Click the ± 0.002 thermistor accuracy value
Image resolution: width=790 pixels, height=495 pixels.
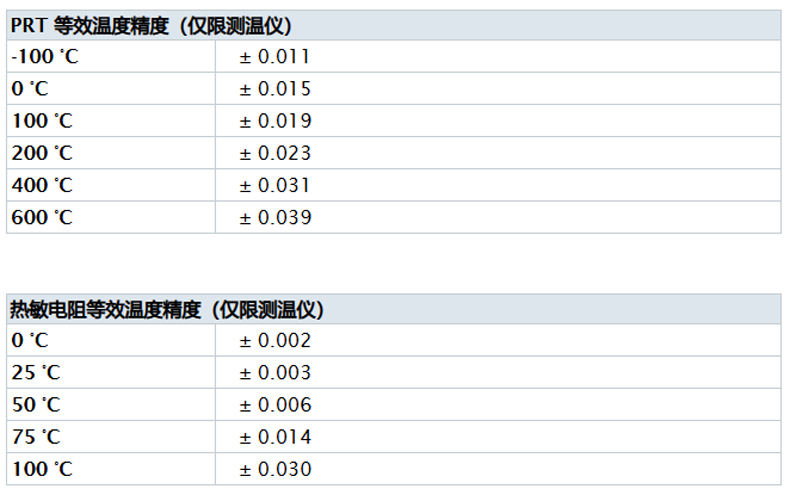(275, 341)
